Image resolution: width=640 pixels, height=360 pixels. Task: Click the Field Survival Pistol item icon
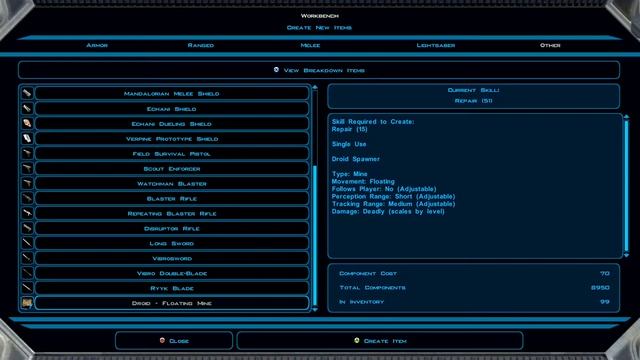27,153
